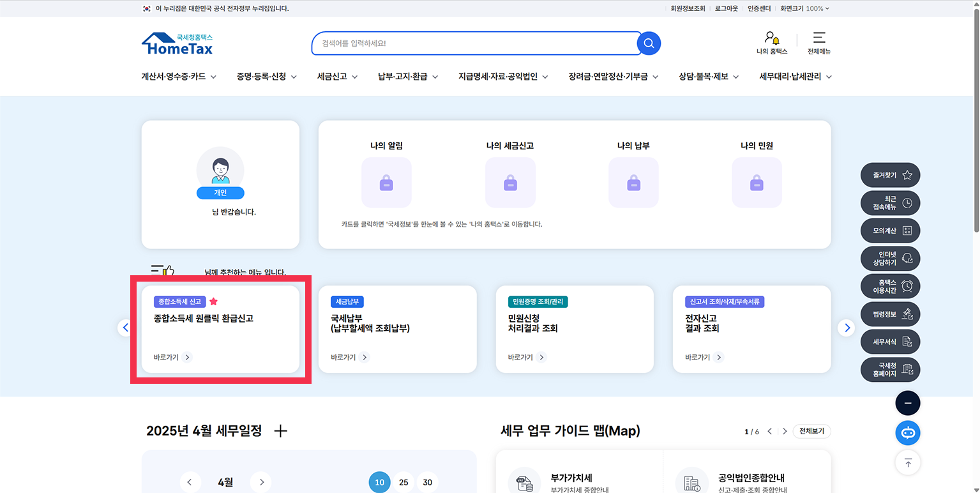Open the 계산서·영수증·카드 menu
The width and height of the screenshot is (980, 493).
pyautogui.click(x=174, y=77)
